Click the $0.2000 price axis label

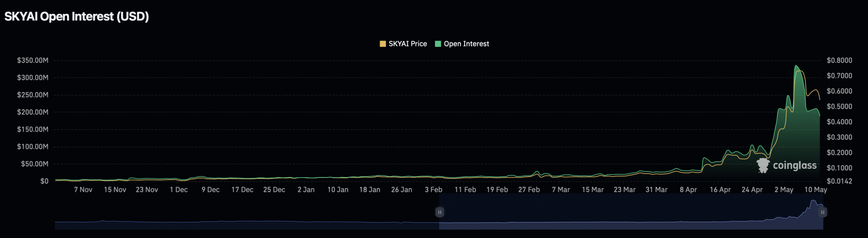(x=839, y=153)
